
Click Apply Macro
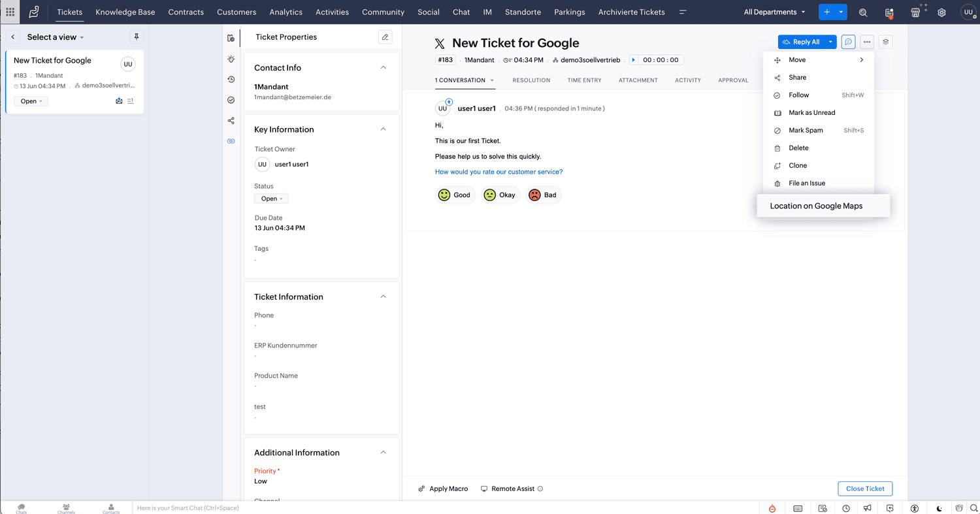[444, 489]
